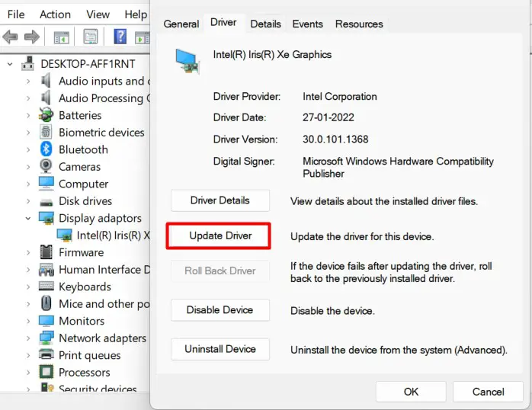Click the Audio inputs speaker icon
532x410 pixels.
[46, 81]
